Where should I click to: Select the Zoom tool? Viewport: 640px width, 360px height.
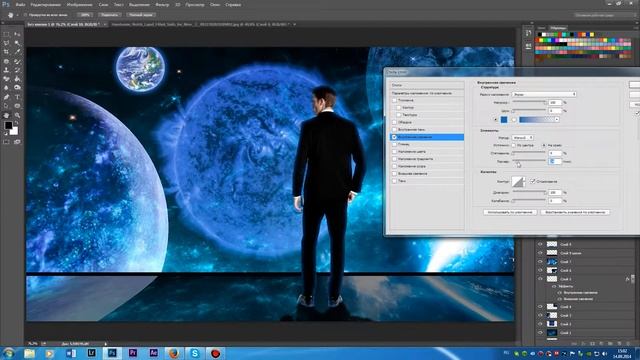pos(17,116)
